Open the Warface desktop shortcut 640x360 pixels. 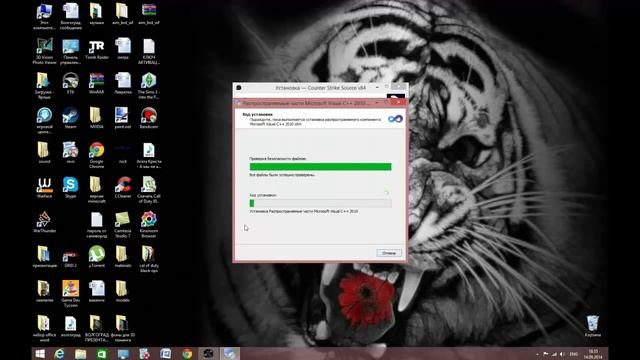(44, 187)
